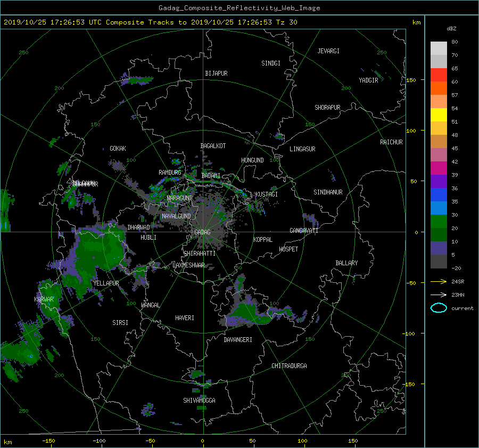
Task: Click the LINGASUR label
Action: click(302, 149)
